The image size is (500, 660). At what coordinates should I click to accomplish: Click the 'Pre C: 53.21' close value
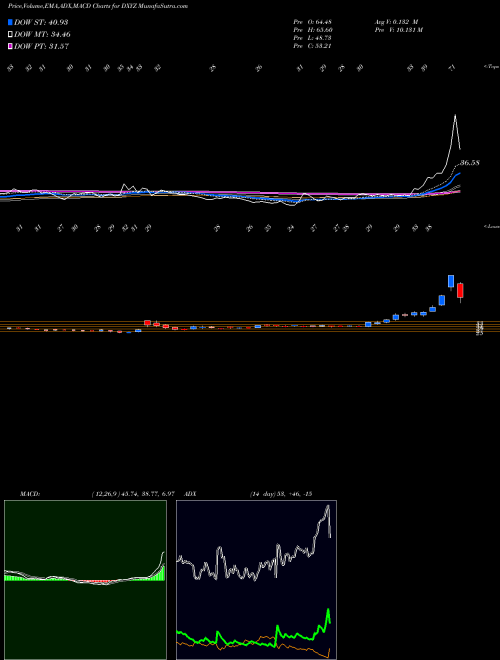click(312, 46)
